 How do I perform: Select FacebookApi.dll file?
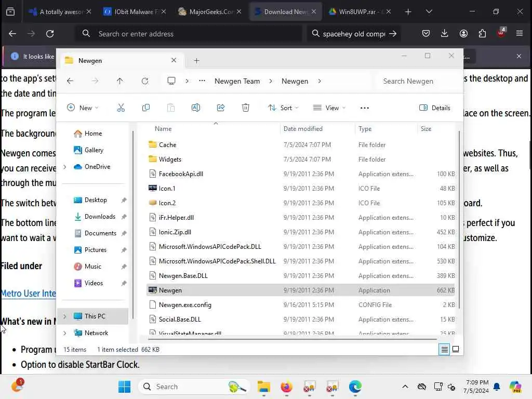click(x=301, y=174)
